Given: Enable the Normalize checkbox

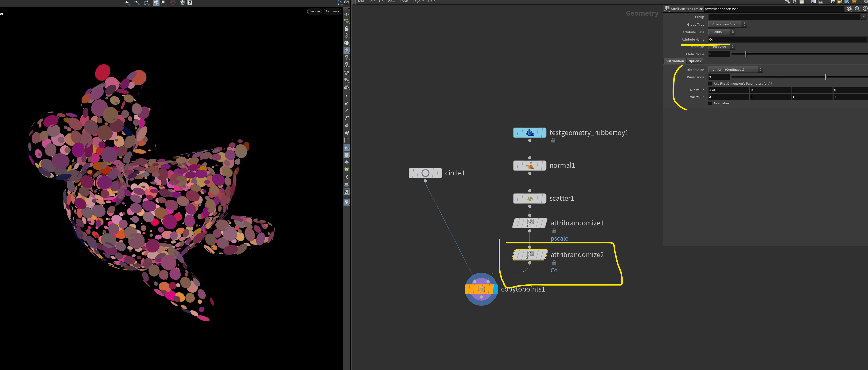Looking at the screenshot, I should 710,103.
